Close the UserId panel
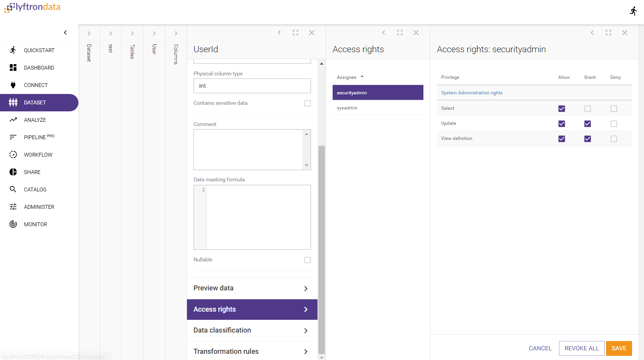The width and height of the screenshot is (644, 360). tap(312, 33)
